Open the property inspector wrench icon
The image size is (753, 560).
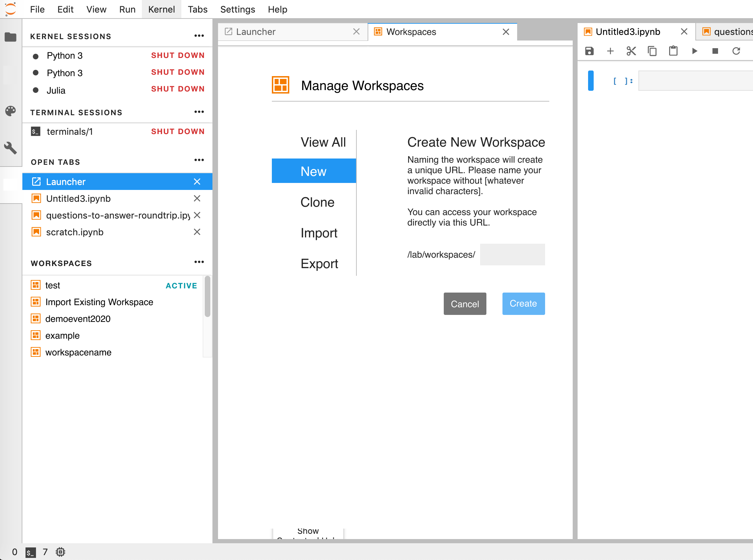click(x=10, y=148)
